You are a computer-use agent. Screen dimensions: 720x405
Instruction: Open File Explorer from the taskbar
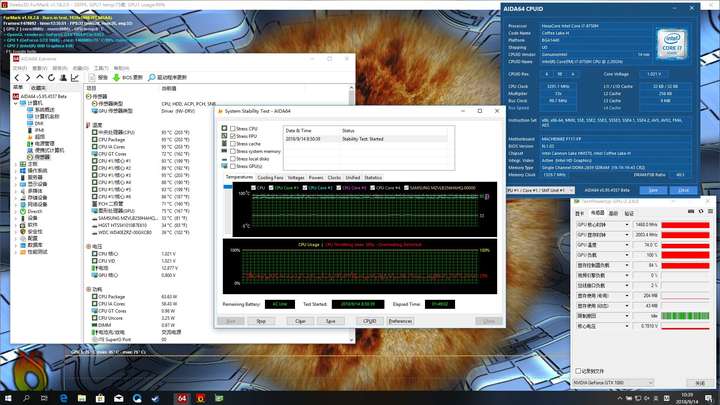[82, 398]
